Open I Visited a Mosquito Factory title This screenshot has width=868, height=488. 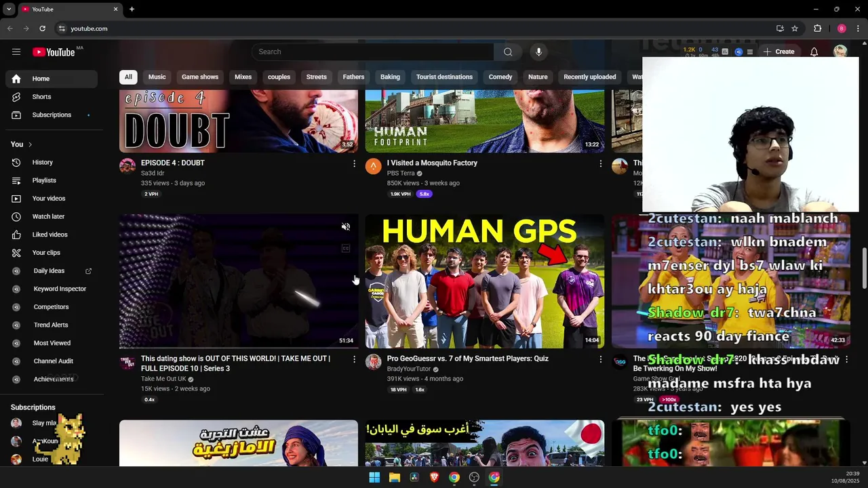(432, 163)
